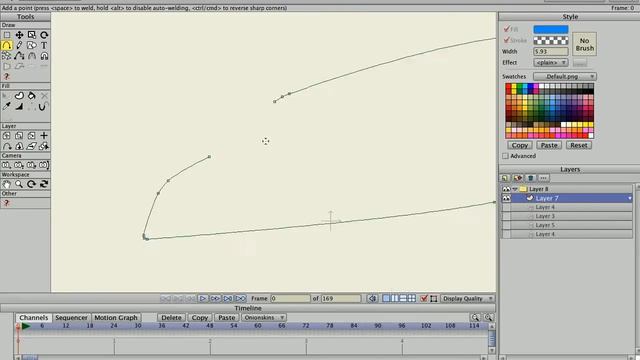
Task: Toggle the Fill checkbox
Action: [x=507, y=29]
